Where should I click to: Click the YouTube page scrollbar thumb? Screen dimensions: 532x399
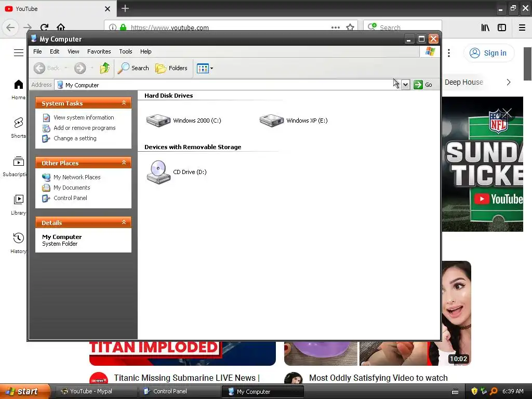[528, 64]
